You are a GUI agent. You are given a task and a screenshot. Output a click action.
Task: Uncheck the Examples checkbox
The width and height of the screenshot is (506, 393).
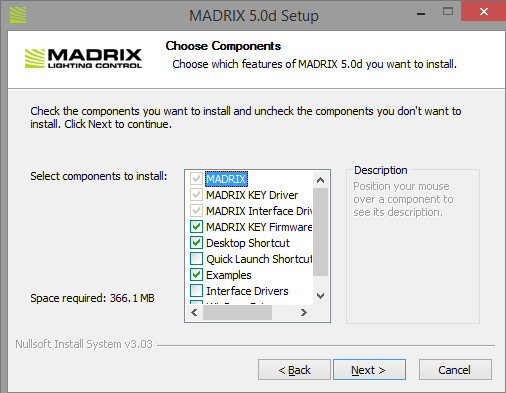pyautogui.click(x=196, y=274)
